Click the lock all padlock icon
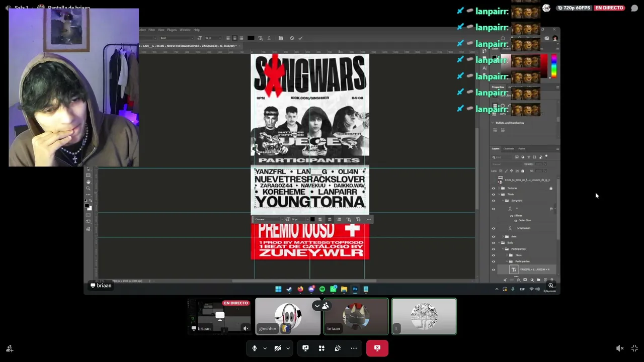The image size is (644, 362). (x=522, y=171)
